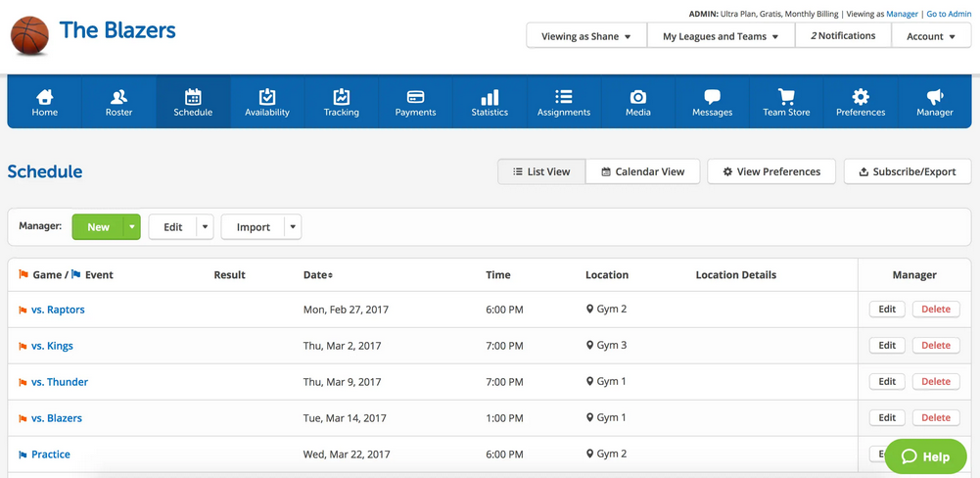Image resolution: width=980 pixels, height=478 pixels.
Task: Switch to Calendar View
Action: (642, 171)
